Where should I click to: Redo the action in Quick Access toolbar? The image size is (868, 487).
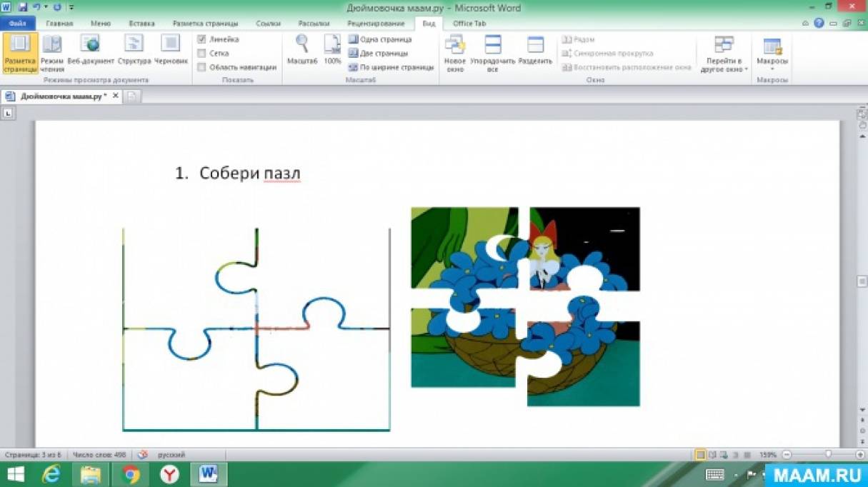[x=57, y=7]
